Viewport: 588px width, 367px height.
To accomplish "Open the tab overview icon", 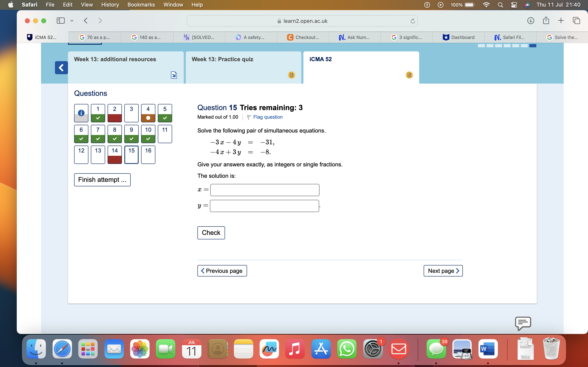I will pos(576,21).
